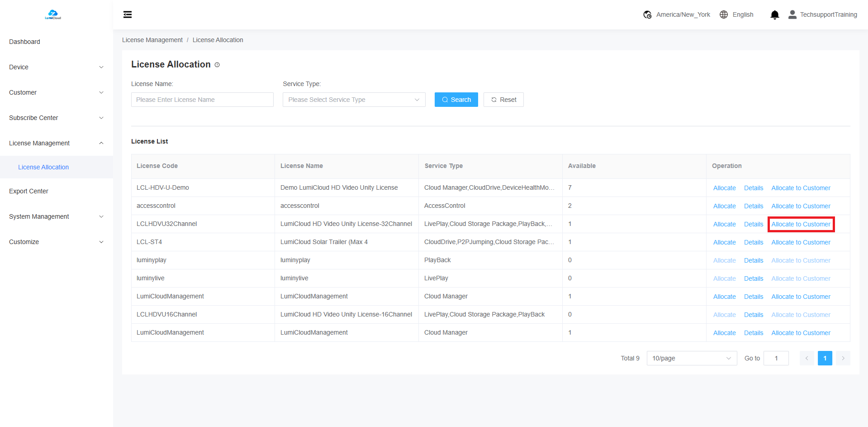Open notifications bell icon
Viewport: 868px width, 427px height.
[774, 15]
